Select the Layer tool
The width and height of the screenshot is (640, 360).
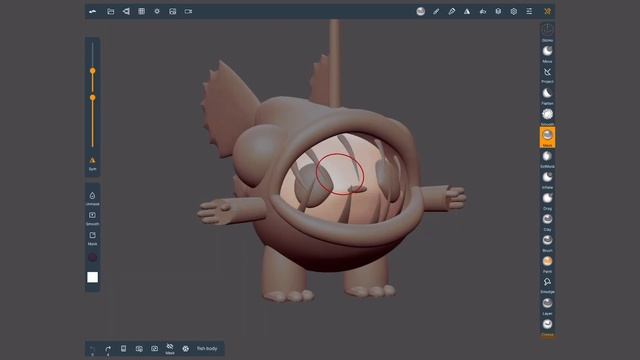(x=547, y=306)
